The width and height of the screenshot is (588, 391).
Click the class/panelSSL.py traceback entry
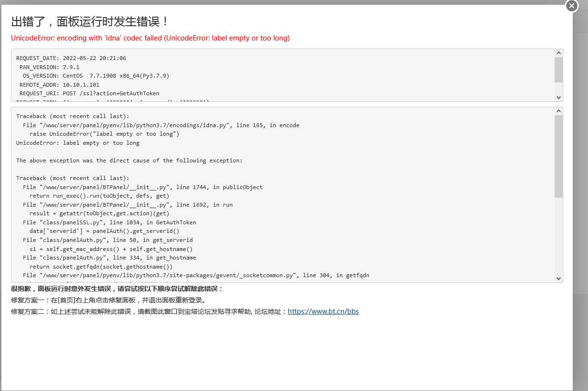[x=110, y=222]
